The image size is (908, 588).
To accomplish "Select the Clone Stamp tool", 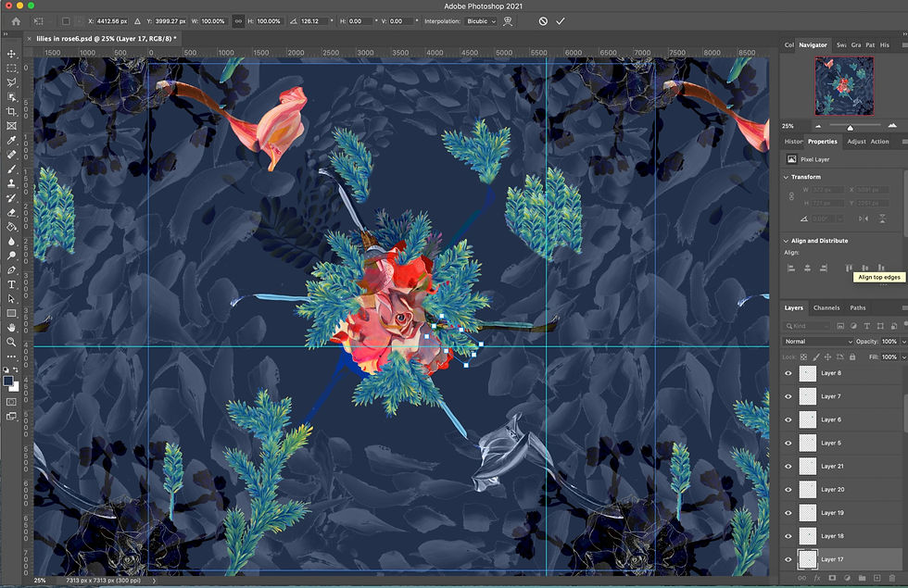I will [11, 183].
